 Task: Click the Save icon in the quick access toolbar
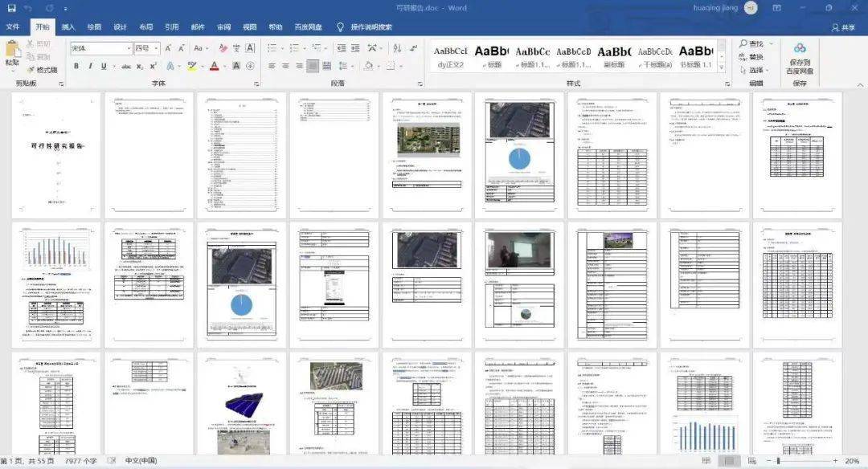coord(11,8)
